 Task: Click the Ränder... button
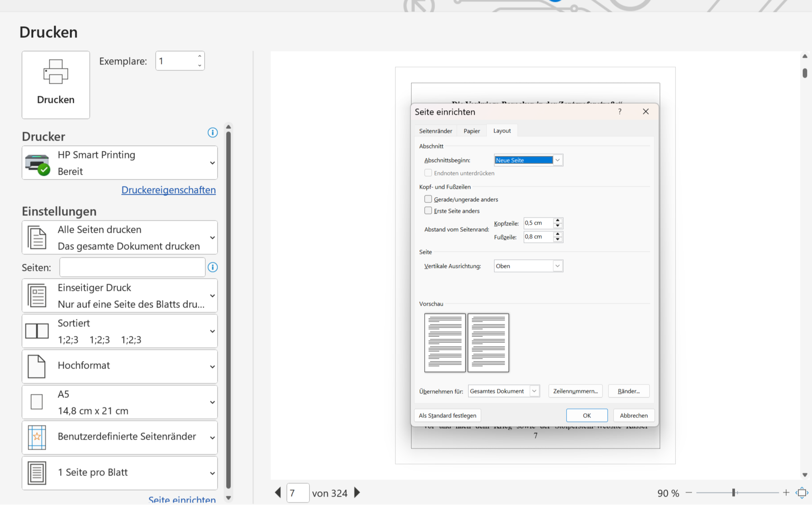tap(628, 391)
